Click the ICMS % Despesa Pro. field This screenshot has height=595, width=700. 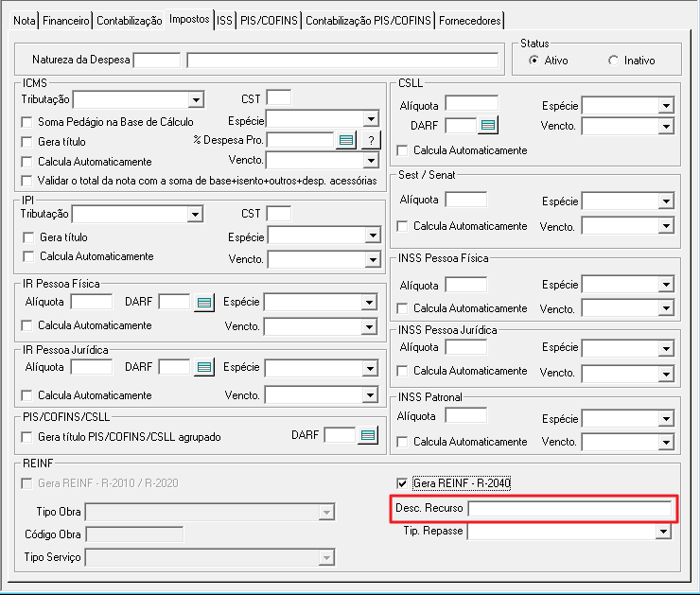pos(301,140)
